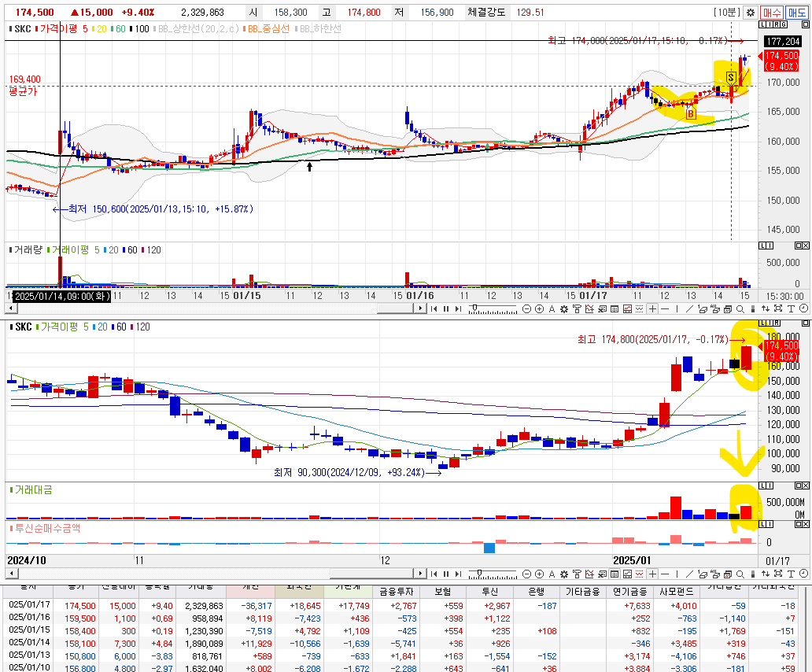Pick horizontal line tool on 10-minute chart toolbar
Screen dimensions: 812x672
tap(665, 309)
